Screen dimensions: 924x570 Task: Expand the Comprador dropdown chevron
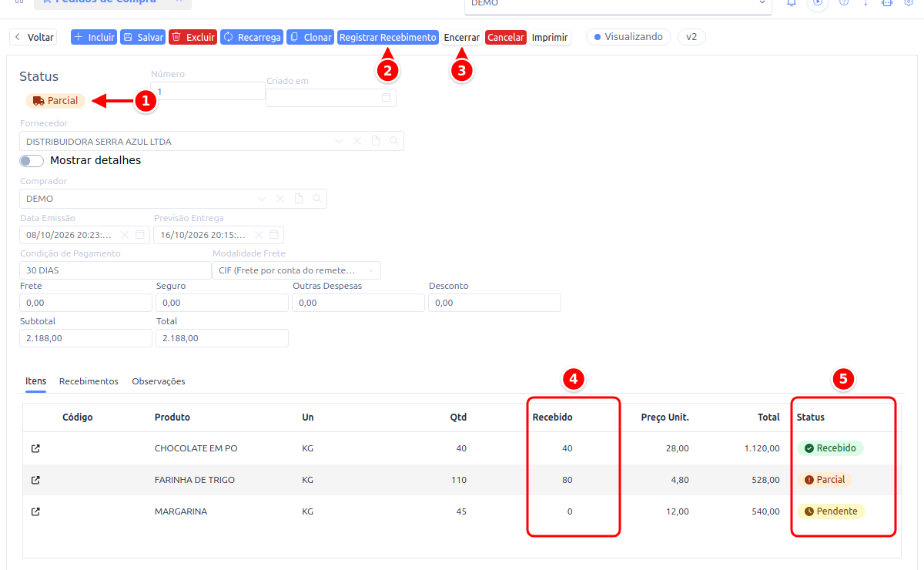click(262, 199)
